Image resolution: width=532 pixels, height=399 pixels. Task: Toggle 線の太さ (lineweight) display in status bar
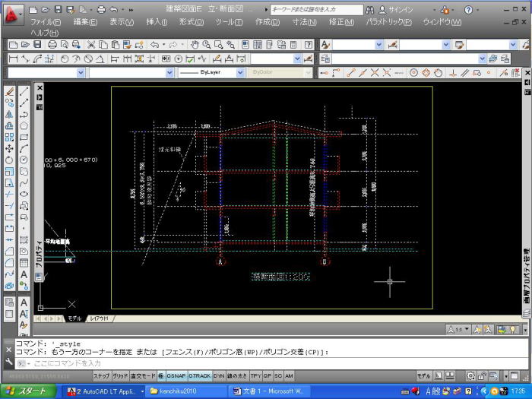pyautogui.click(x=237, y=376)
